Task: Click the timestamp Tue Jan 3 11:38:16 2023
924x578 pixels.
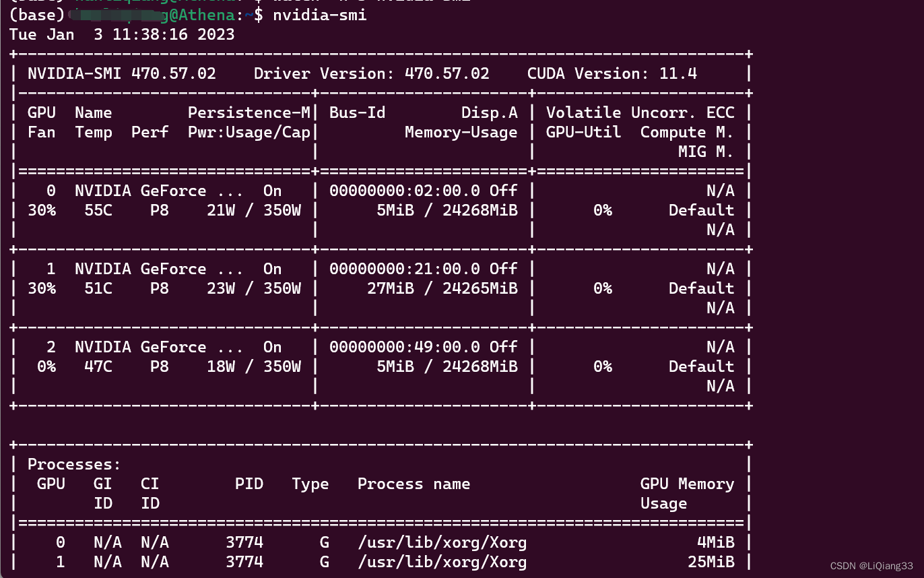Action: pos(122,34)
